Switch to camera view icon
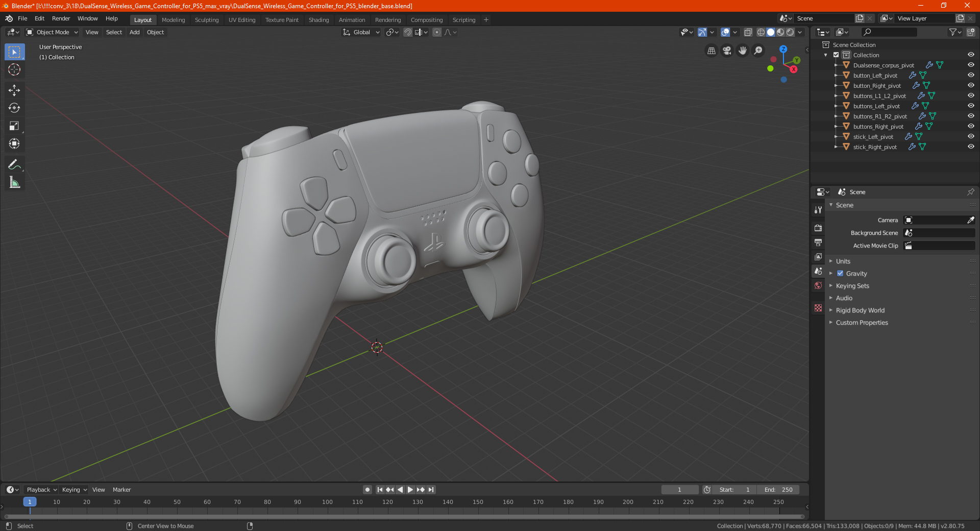Image resolution: width=980 pixels, height=531 pixels. click(x=727, y=51)
